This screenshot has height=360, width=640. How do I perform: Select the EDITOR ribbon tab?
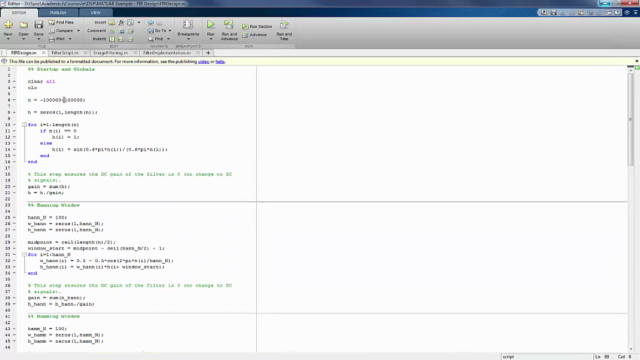pyautogui.click(x=19, y=13)
